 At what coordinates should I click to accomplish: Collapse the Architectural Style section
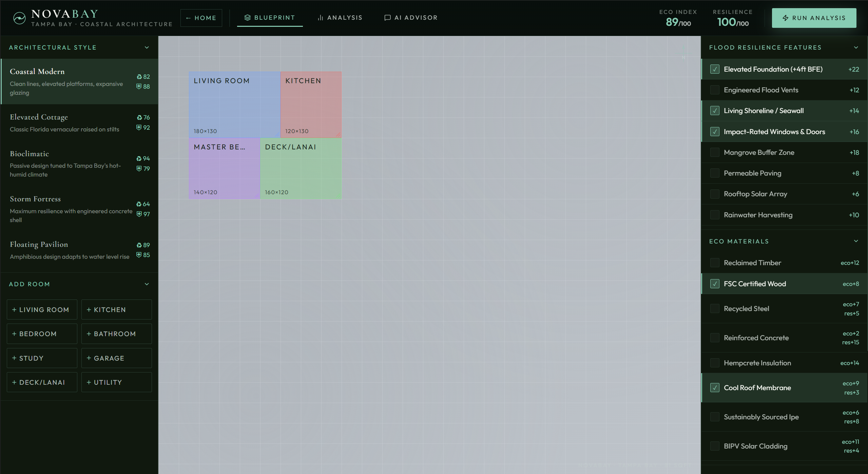(x=147, y=48)
